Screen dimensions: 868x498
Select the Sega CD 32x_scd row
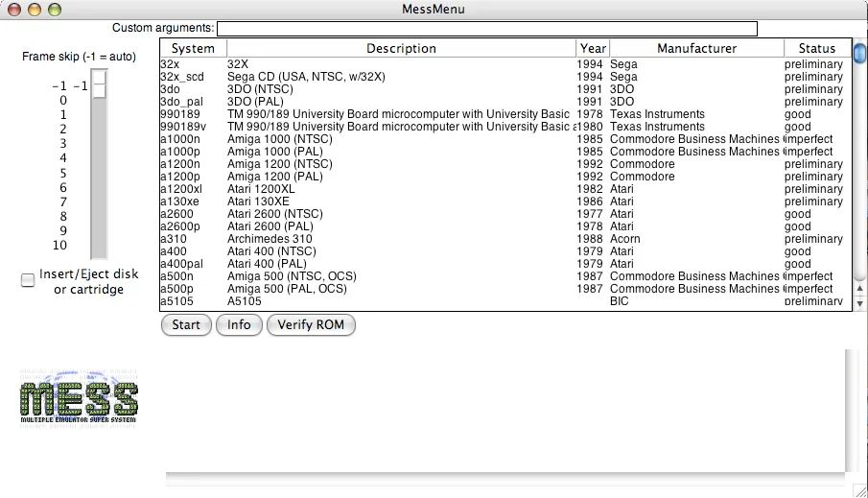click(384, 77)
